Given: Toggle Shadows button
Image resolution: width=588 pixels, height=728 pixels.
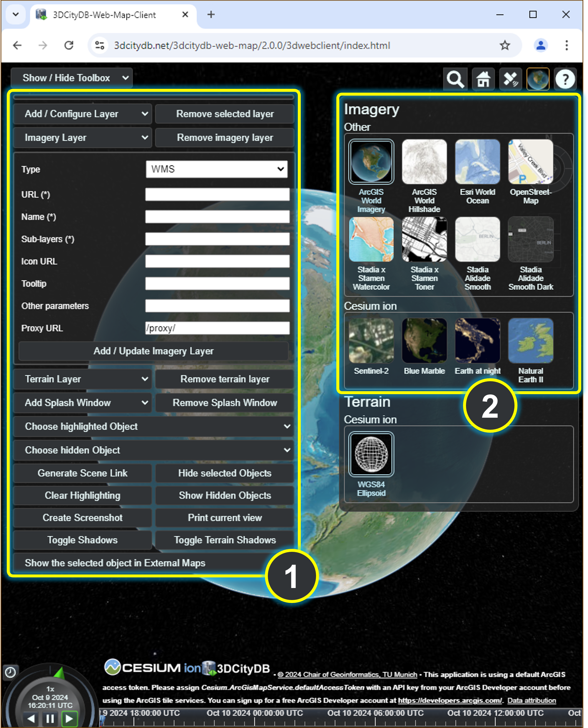Looking at the screenshot, I should pyautogui.click(x=82, y=540).
